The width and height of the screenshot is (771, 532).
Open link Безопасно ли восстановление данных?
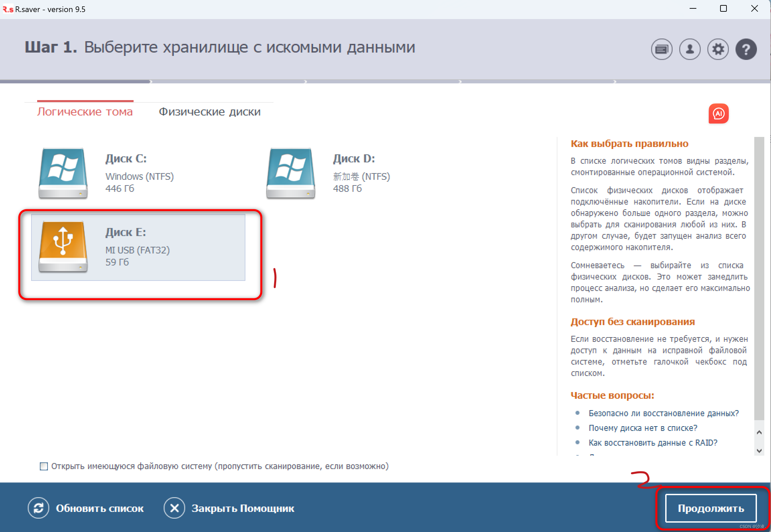[663, 413]
